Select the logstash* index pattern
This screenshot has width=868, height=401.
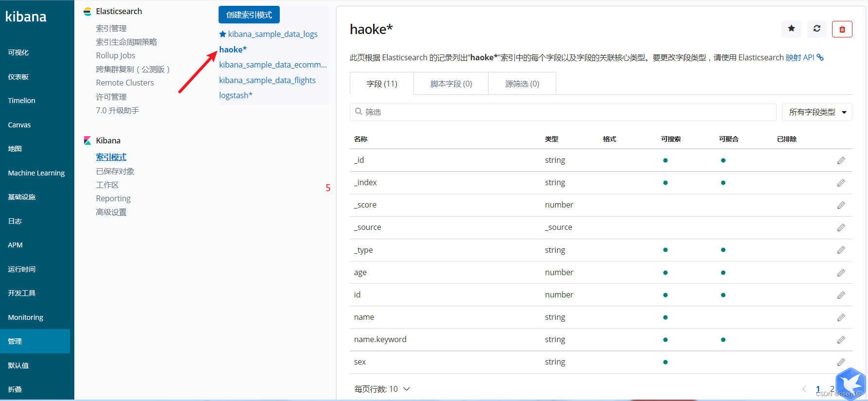[236, 95]
